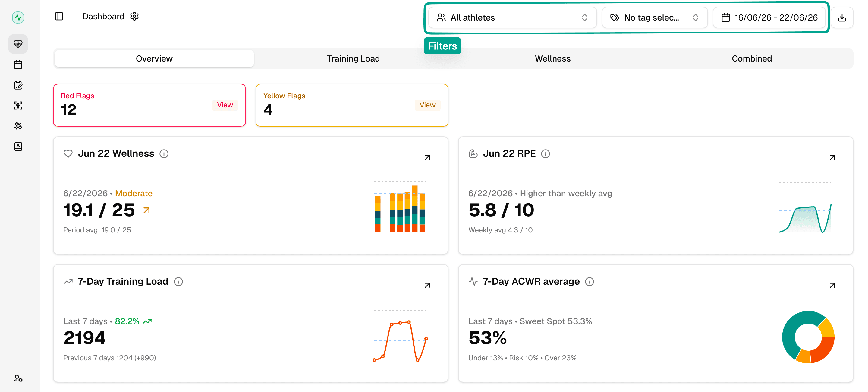
Task: Expand the All athletes dropdown
Action: tap(512, 17)
